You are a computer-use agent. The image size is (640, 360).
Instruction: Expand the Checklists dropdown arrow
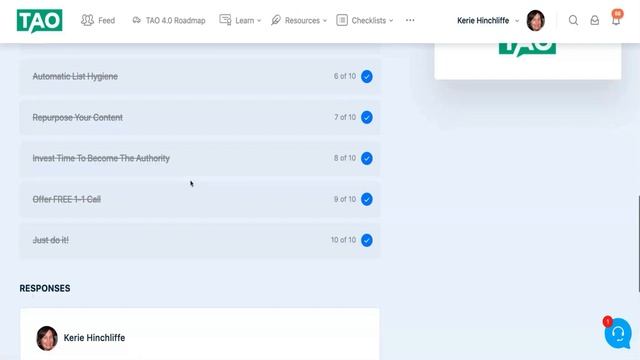click(x=391, y=21)
